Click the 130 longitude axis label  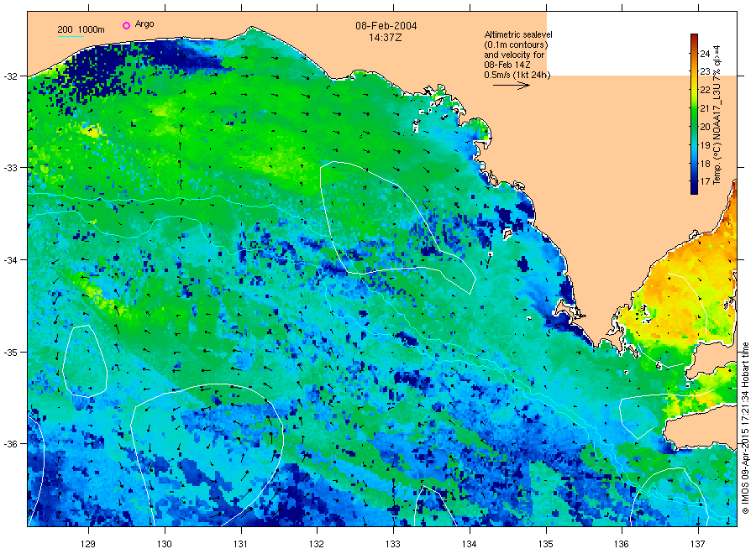165,544
